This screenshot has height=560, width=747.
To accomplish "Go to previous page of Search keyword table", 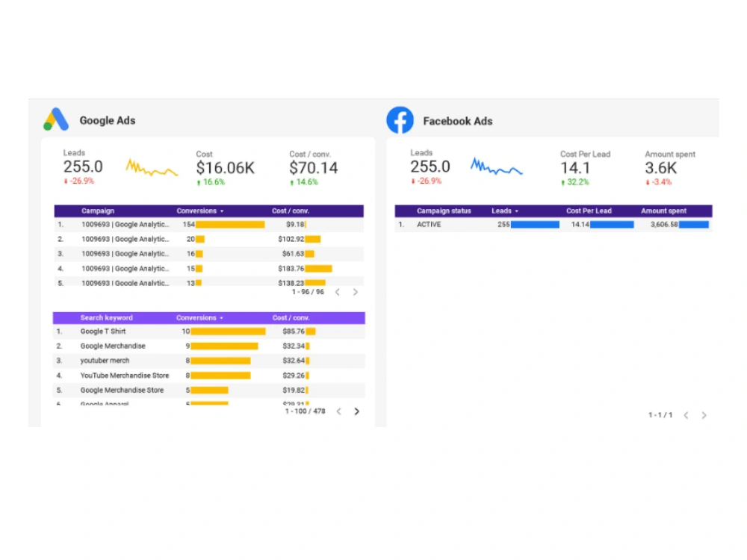I will 338,411.
